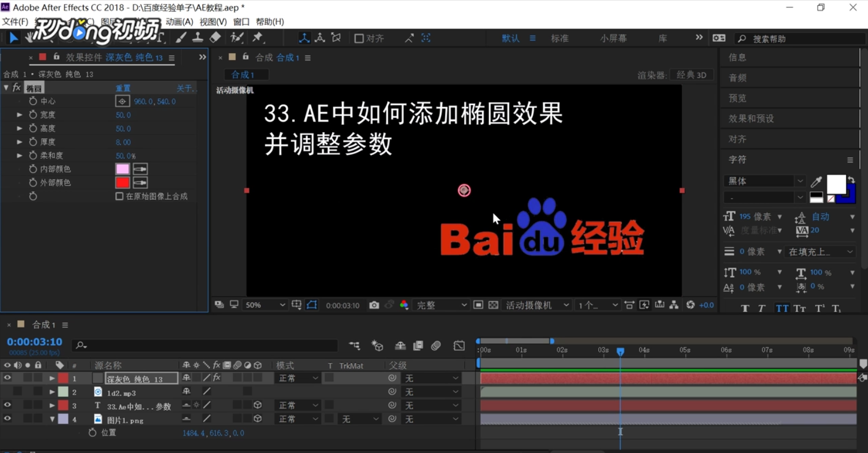Open the 活动摄像机 view dropdown

tap(537, 305)
